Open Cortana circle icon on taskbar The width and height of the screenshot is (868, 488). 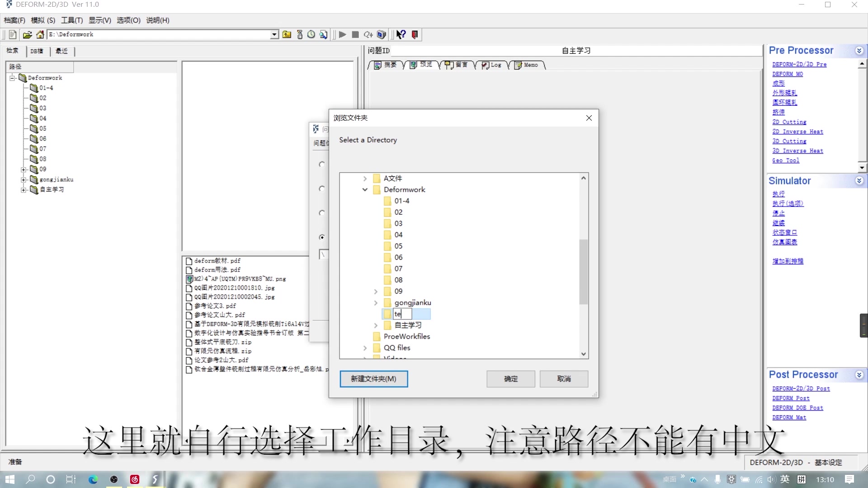[51, 479]
